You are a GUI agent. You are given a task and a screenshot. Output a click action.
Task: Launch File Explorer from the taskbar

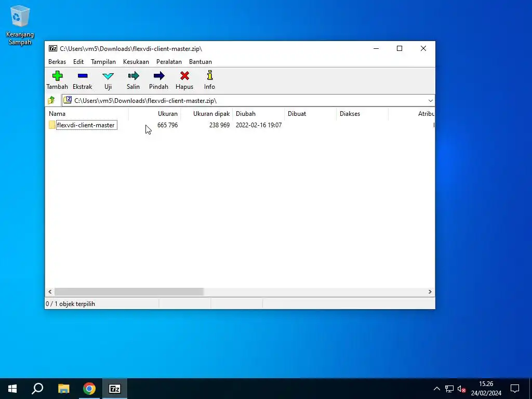[x=63, y=389]
